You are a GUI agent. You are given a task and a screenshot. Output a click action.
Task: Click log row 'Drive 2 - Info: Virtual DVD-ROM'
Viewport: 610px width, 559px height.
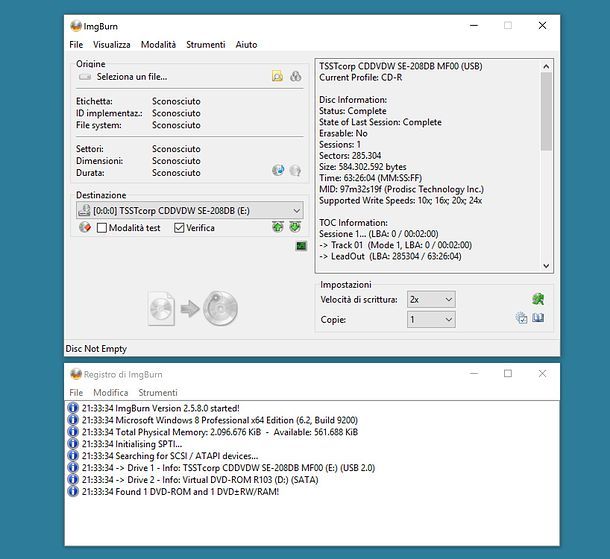200,480
